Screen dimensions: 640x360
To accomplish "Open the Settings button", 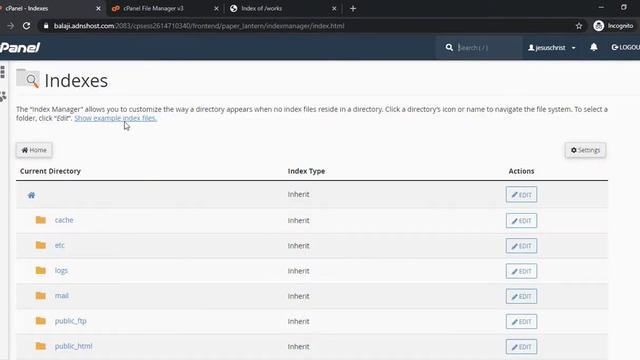I will [x=585, y=150].
